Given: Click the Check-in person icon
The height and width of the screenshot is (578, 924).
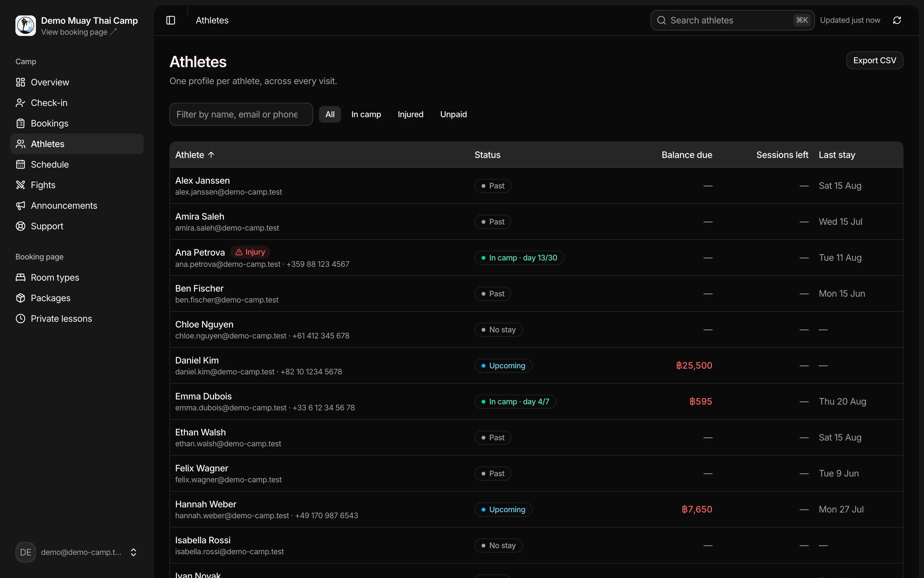Looking at the screenshot, I should [21, 103].
